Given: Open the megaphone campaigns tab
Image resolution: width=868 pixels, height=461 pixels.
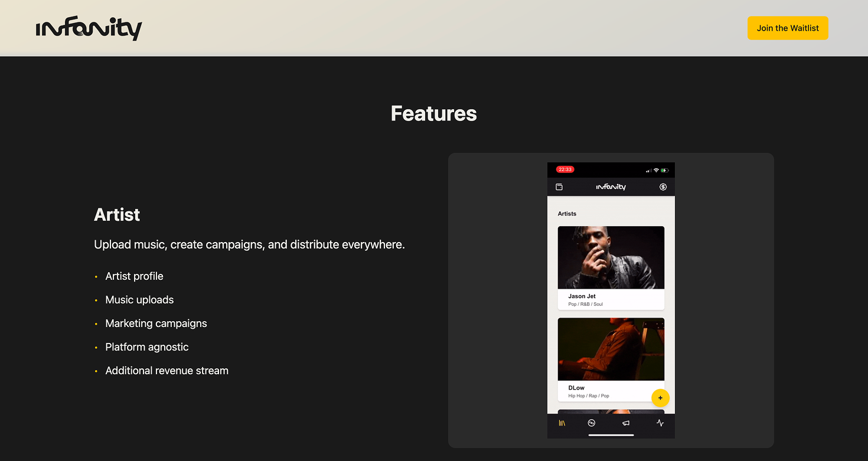Looking at the screenshot, I should click(626, 423).
